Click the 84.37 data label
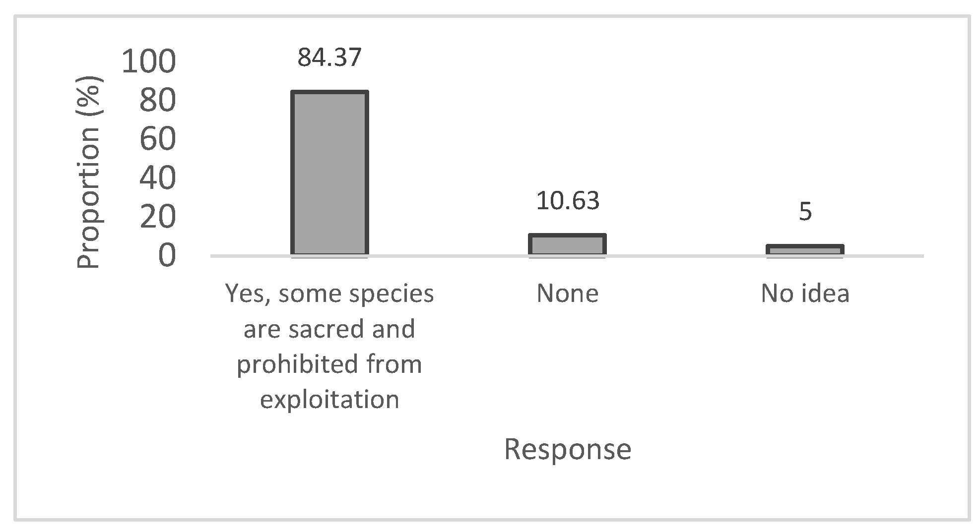Viewport: 980px width, 532px height. [x=329, y=58]
